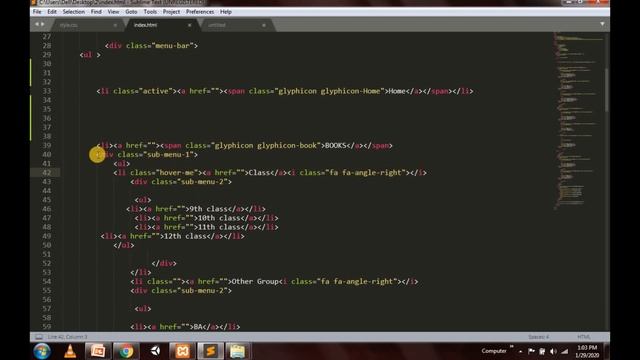Click the 'menu-bar' div line
The height and width of the screenshot is (360, 640).
coord(151,46)
